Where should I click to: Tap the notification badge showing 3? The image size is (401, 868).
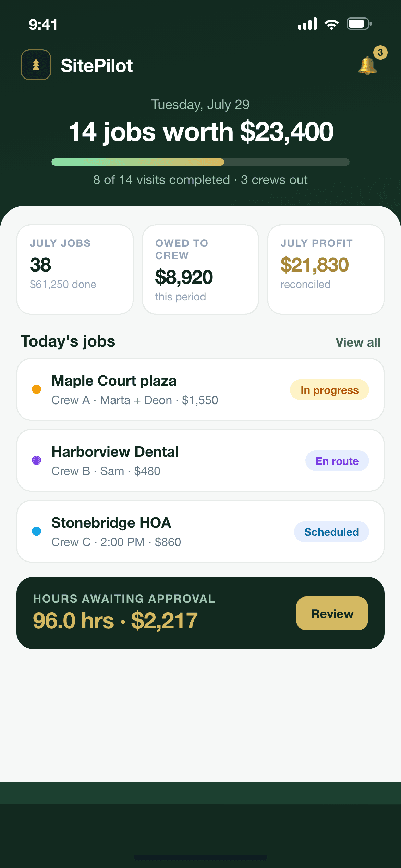[380, 52]
